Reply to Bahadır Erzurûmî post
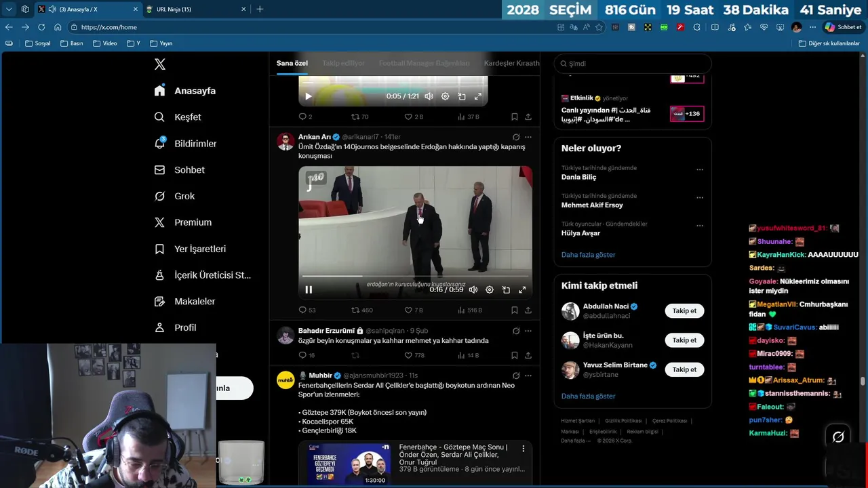The height and width of the screenshot is (488, 868). [307, 355]
